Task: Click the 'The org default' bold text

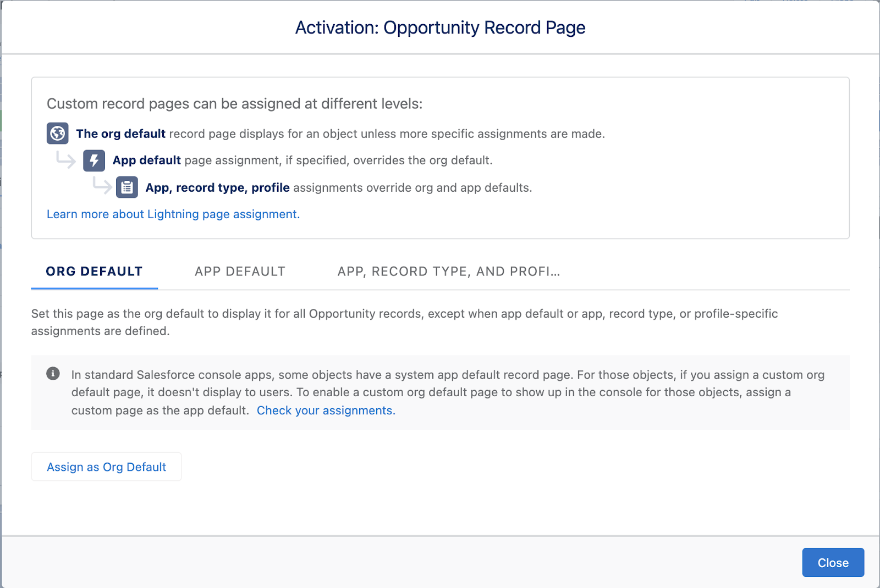Action: (121, 134)
